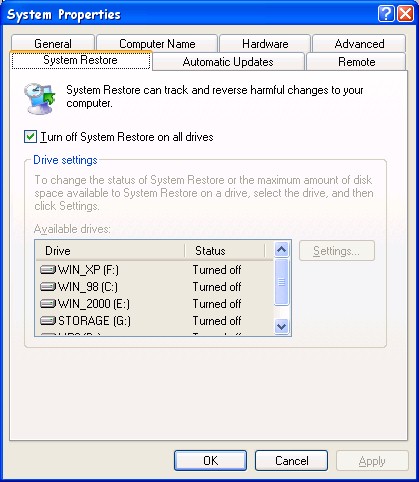Open the General tab
The width and height of the screenshot is (419, 482).
click(x=53, y=44)
